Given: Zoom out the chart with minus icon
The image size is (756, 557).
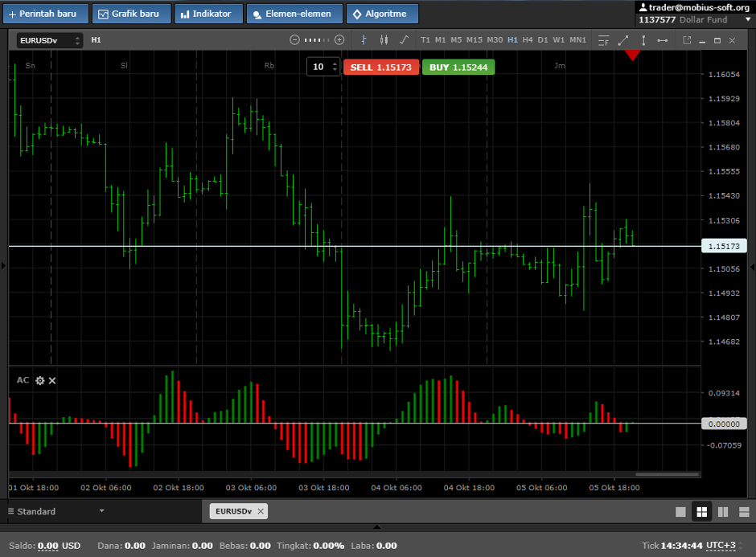Looking at the screenshot, I should 294,40.
